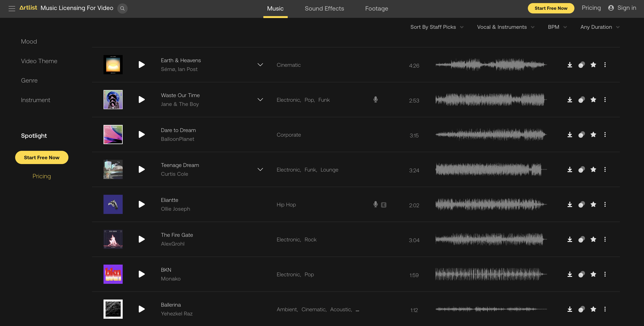644x326 pixels.
Task: Open Pricing from the sidebar
Action: click(42, 176)
